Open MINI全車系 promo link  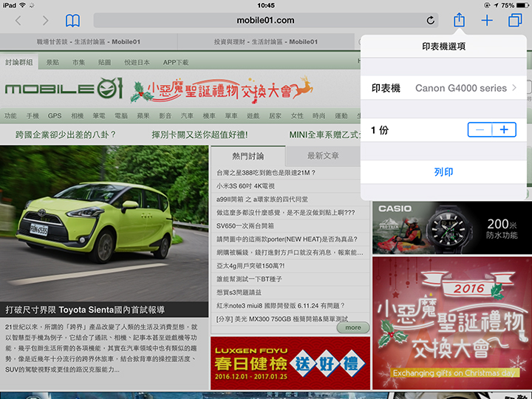point(324,135)
